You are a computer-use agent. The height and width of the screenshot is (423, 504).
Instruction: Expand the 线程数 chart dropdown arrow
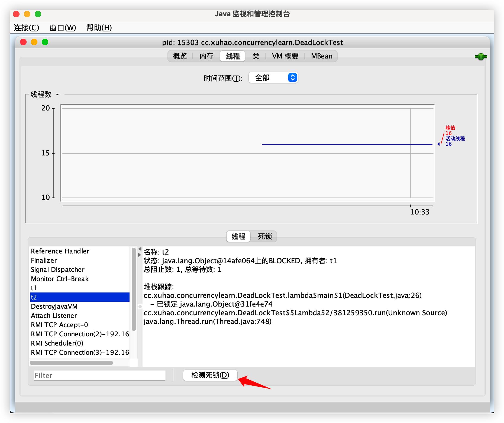(x=57, y=95)
